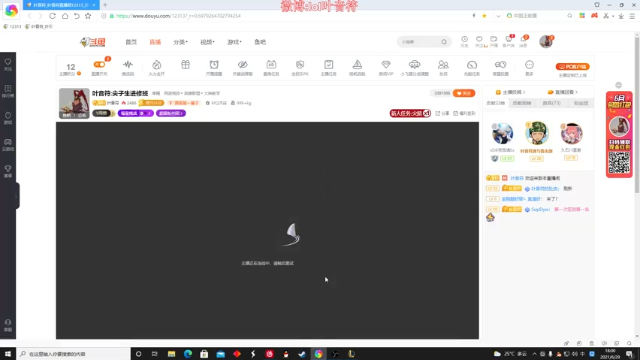This screenshot has height=360, width=640.
Task: Open the 鱼吧 fish bar nav item
Action: coord(260,42)
